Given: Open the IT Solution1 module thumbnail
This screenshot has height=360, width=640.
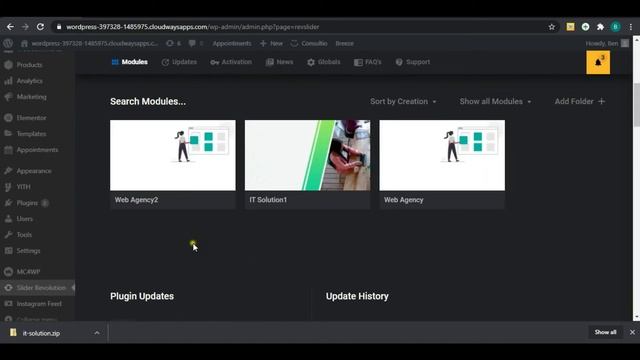Looking at the screenshot, I should [x=307, y=155].
